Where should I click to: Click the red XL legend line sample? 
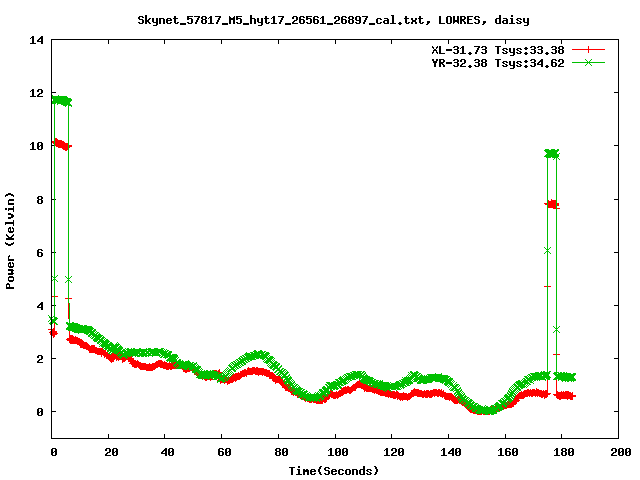[588, 50]
